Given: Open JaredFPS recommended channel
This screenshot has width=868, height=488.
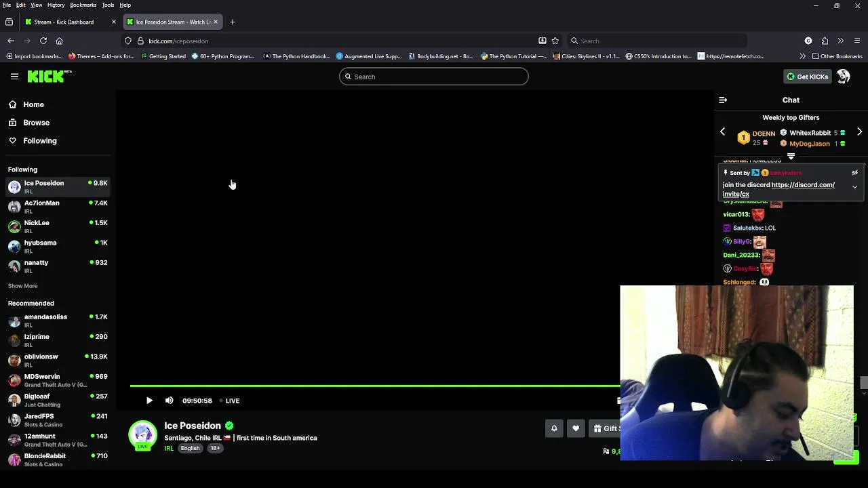Looking at the screenshot, I should pyautogui.click(x=58, y=420).
